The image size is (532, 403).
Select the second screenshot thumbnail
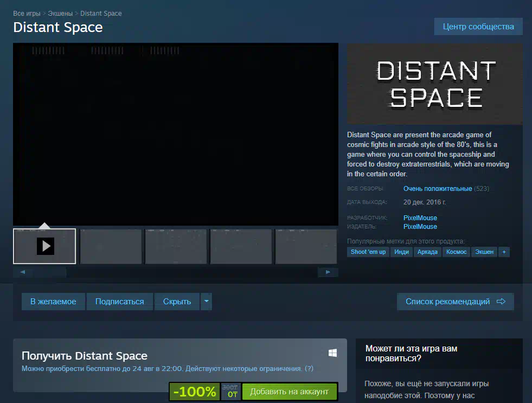pos(111,246)
